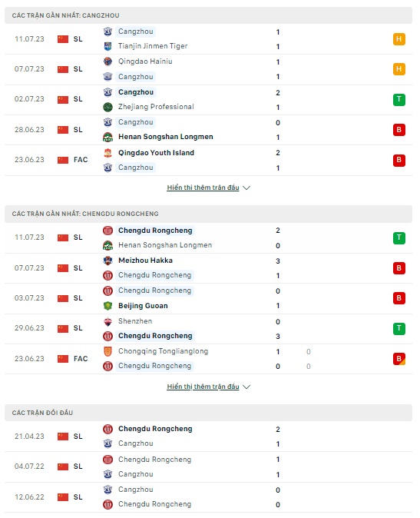
Task: Click the Qingdao Hainiu team logo
Action: pos(107,61)
